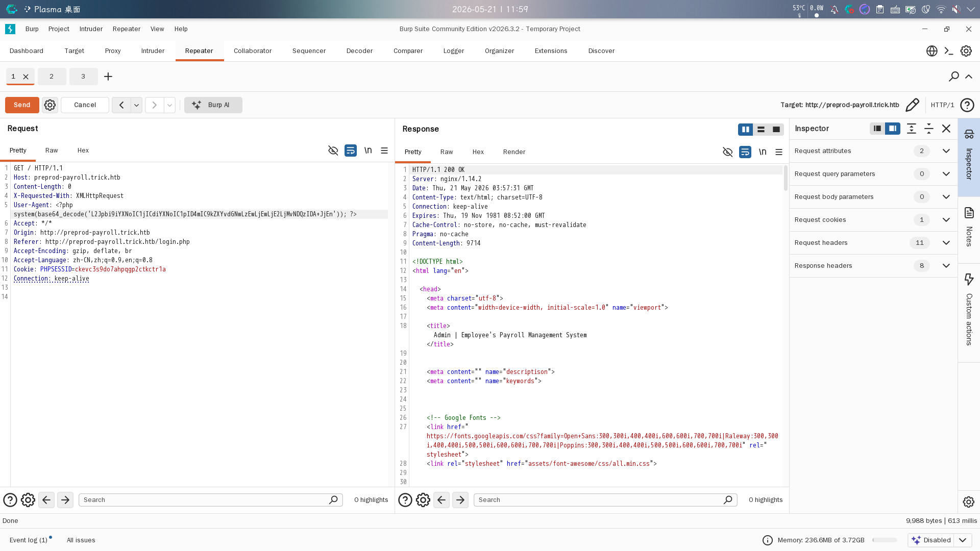Screen dimensions: 980x551
Task: Dock Inspector layout to the right option
Action: point(893,129)
